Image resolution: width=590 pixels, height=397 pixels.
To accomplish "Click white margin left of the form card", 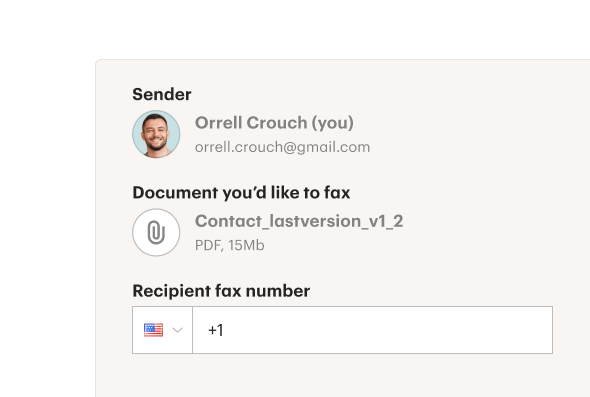I will pos(47,226).
